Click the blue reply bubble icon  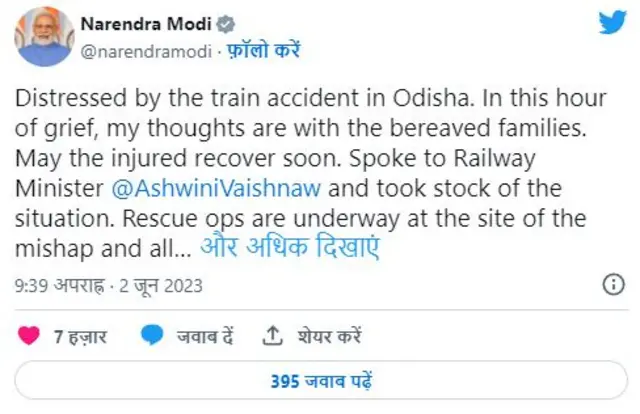point(152,336)
